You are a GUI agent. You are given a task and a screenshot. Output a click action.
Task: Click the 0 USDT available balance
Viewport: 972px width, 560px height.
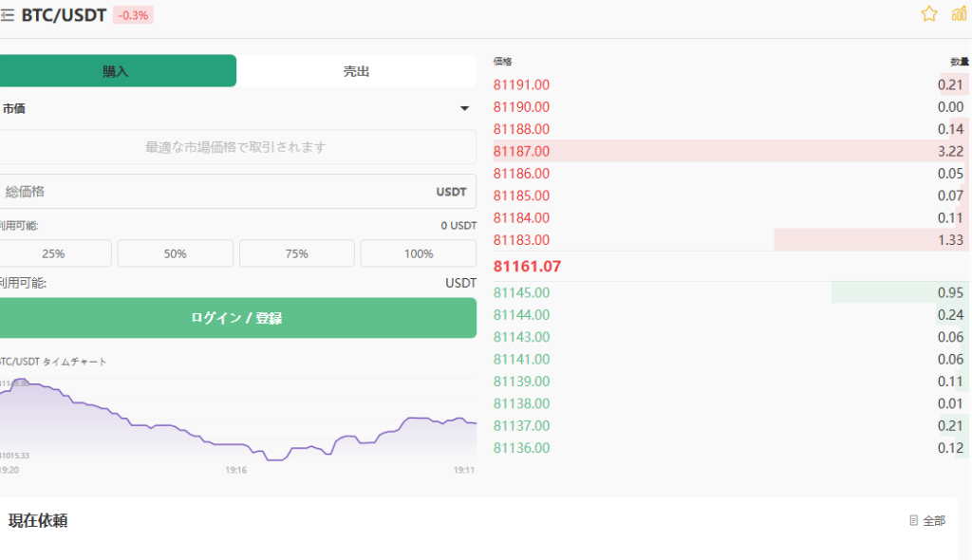pyautogui.click(x=458, y=226)
